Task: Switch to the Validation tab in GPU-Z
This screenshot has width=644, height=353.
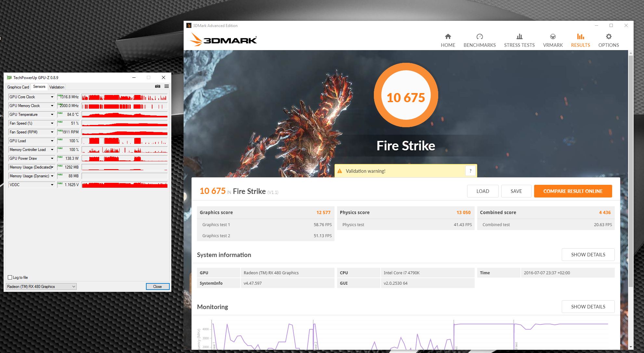Action: click(x=57, y=87)
